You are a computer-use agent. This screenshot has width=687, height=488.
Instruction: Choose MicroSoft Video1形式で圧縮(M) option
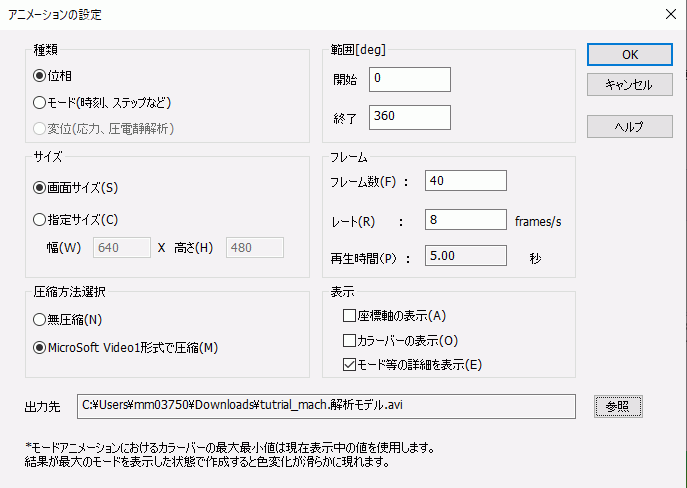click(x=40, y=347)
